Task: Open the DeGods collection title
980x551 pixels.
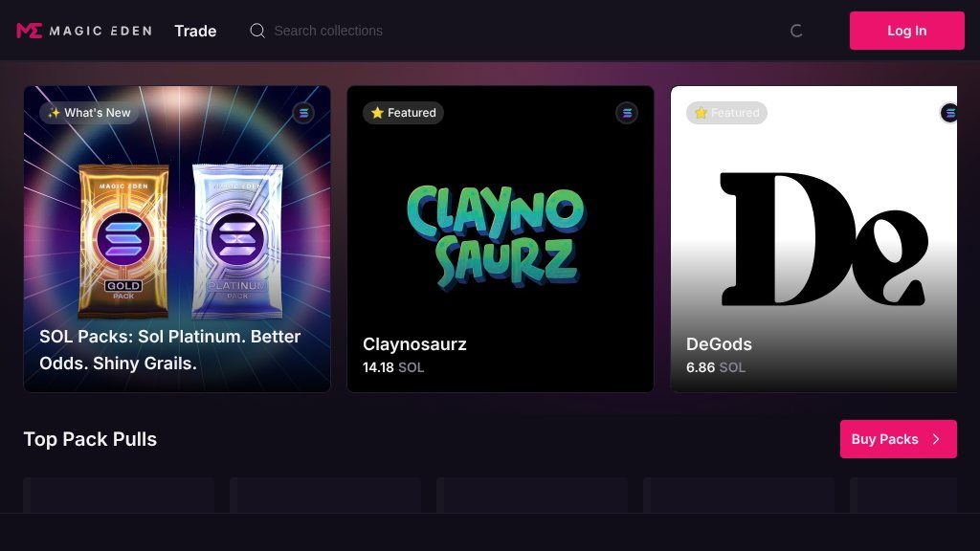Action: pos(719,344)
